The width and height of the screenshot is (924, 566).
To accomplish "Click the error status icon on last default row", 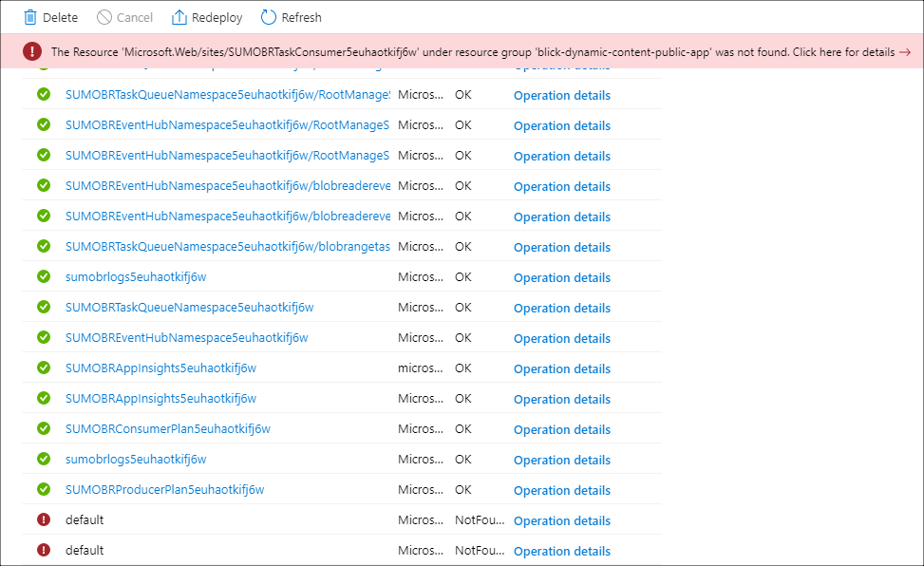I will pos(43,550).
